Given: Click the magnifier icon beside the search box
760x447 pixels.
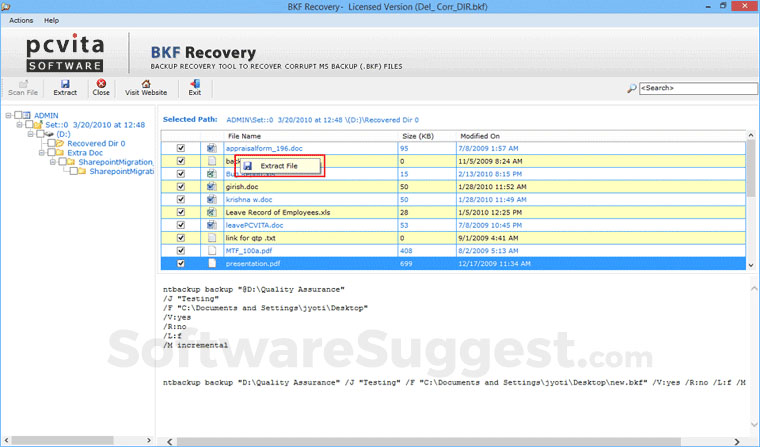Looking at the screenshot, I should click(x=632, y=89).
